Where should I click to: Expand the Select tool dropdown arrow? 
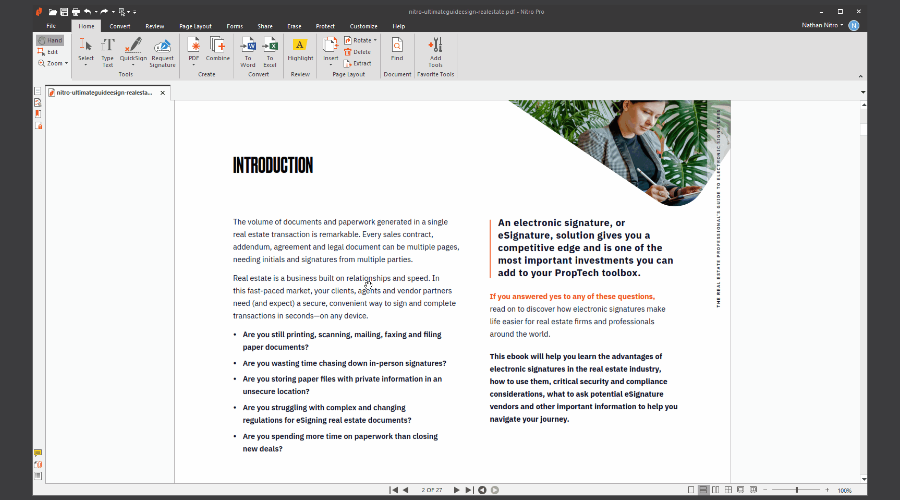[x=86, y=65]
